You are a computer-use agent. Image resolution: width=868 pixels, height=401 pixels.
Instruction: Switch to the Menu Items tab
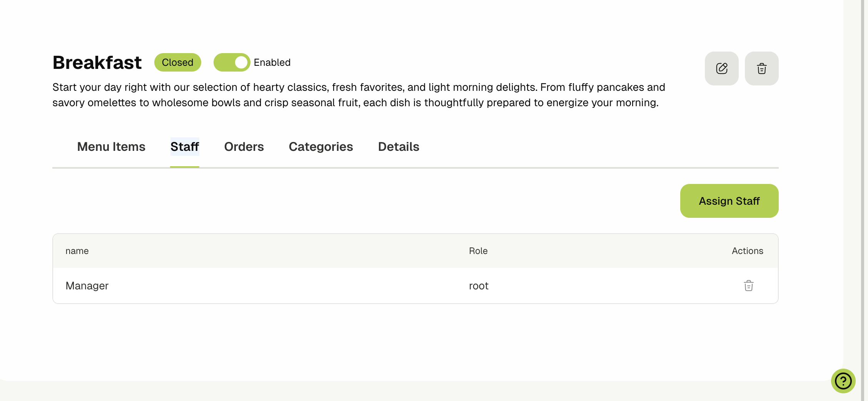(111, 147)
